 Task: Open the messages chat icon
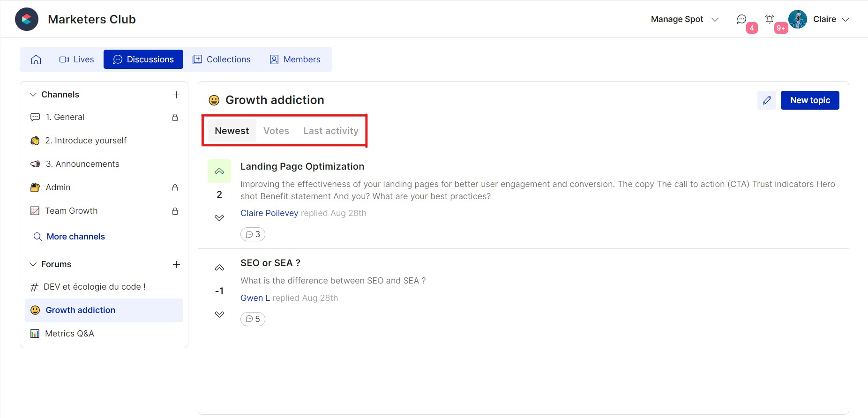click(x=741, y=19)
